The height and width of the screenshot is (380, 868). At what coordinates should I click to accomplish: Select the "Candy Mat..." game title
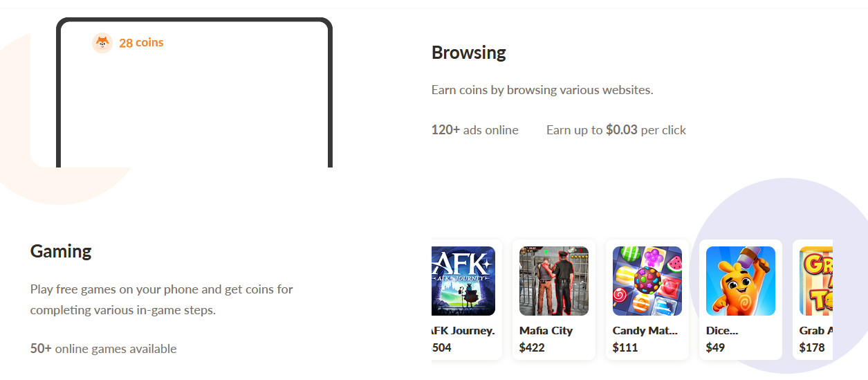(x=645, y=331)
